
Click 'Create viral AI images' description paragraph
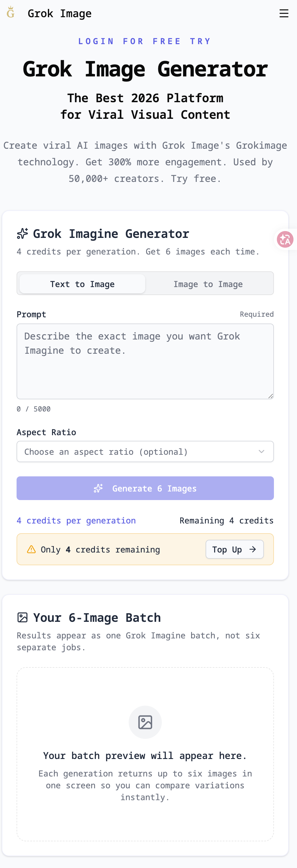(x=145, y=162)
